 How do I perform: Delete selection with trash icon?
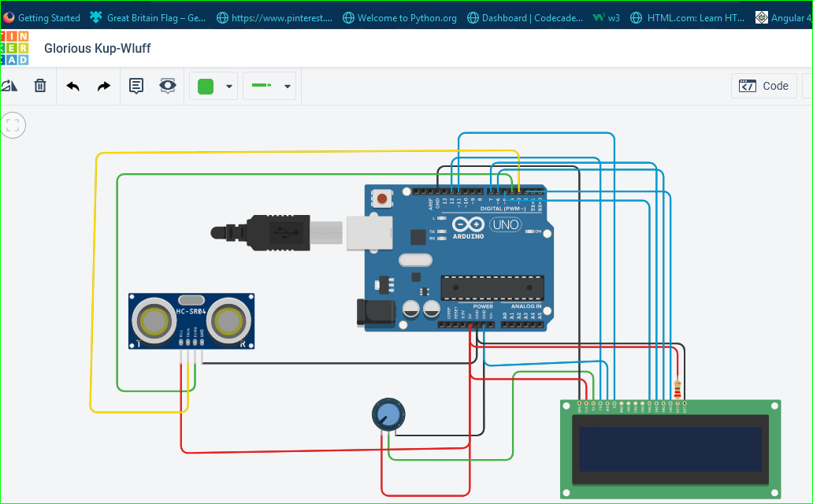tap(40, 86)
